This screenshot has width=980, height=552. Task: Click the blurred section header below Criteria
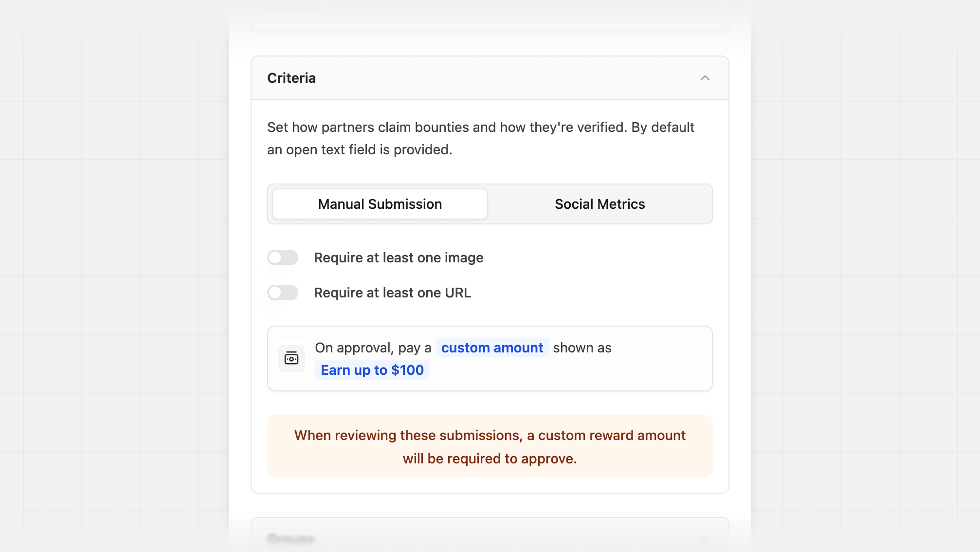tap(292, 538)
